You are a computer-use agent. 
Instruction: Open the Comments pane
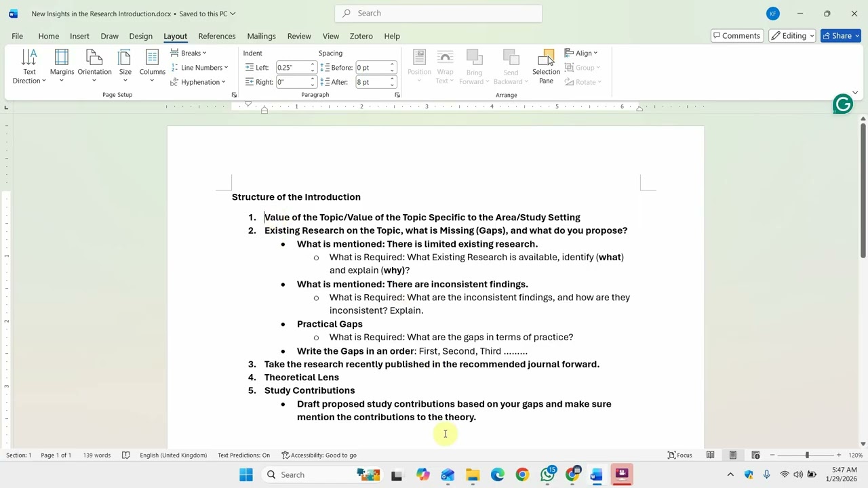[x=736, y=36]
